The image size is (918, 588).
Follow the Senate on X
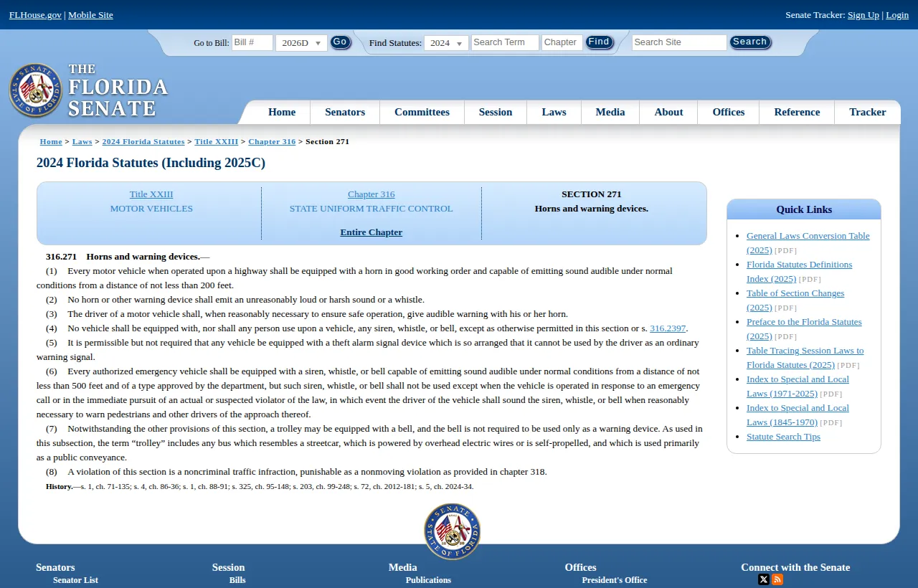pos(763,579)
